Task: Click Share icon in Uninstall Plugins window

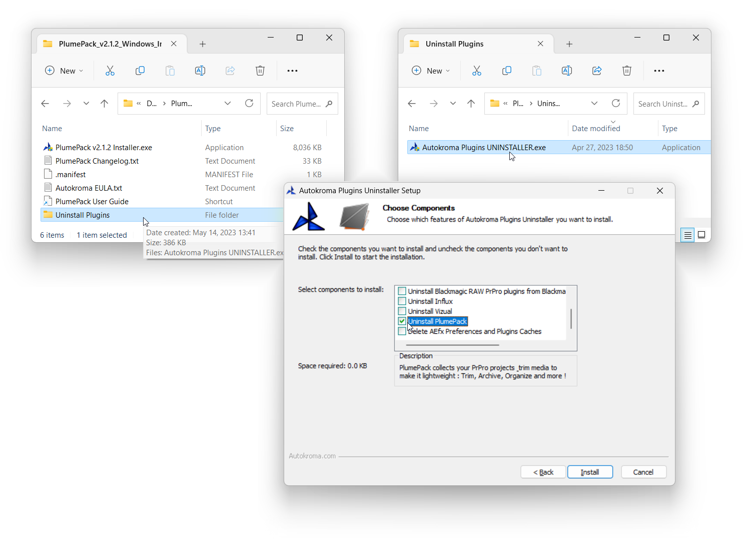Action: [x=597, y=71]
